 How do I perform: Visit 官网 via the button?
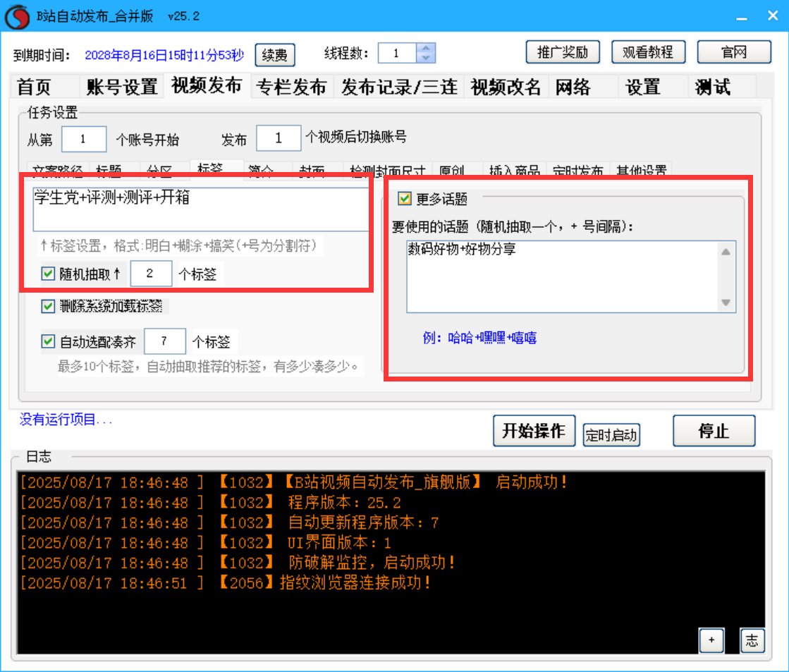pos(734,52)
